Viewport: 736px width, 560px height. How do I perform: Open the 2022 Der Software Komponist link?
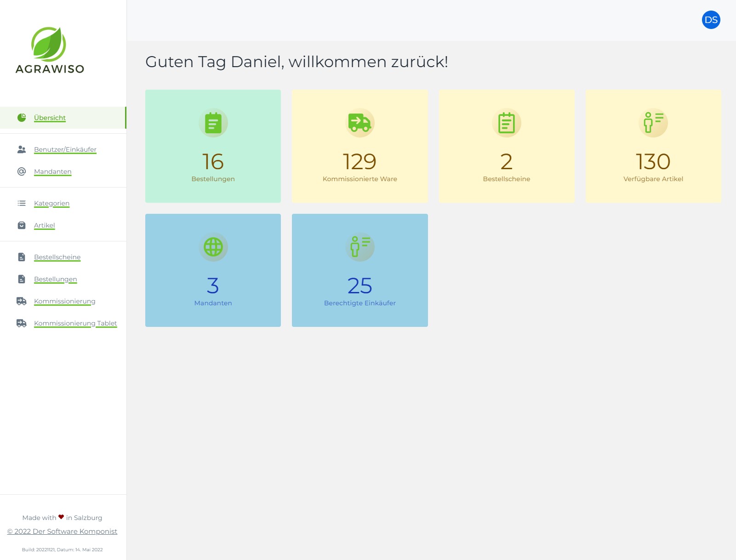point(62,531)
